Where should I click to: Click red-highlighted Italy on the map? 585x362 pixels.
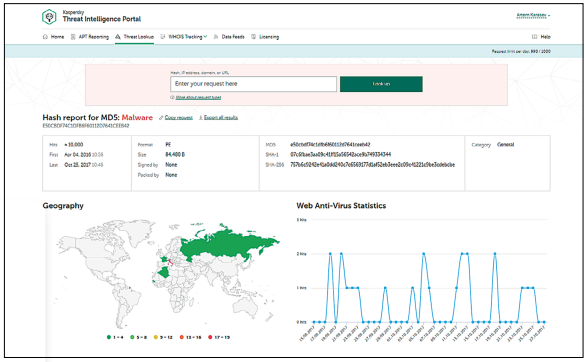pos(170,261)
